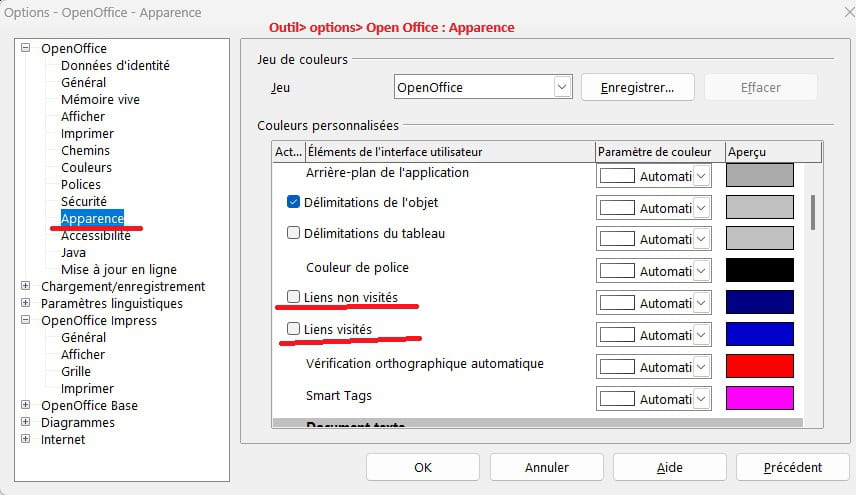Click the magenta Smart Tags preview swatch
Screen dimensions: 856x495
coord(759,398)
